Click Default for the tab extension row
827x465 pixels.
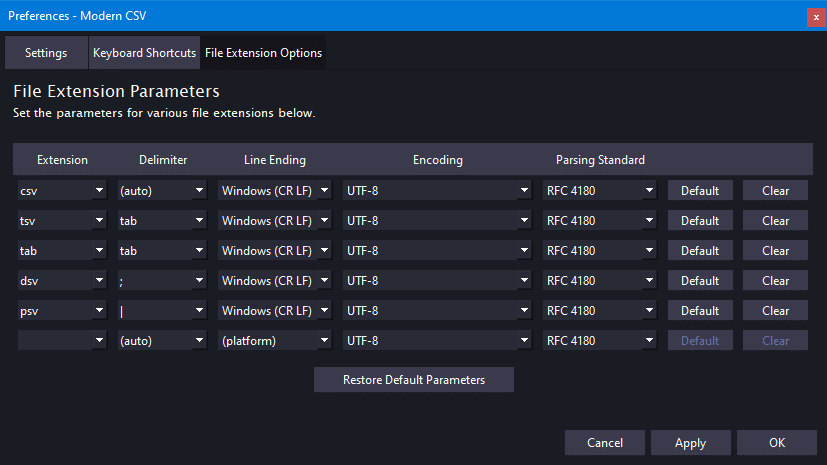click(x=700, y=250)
